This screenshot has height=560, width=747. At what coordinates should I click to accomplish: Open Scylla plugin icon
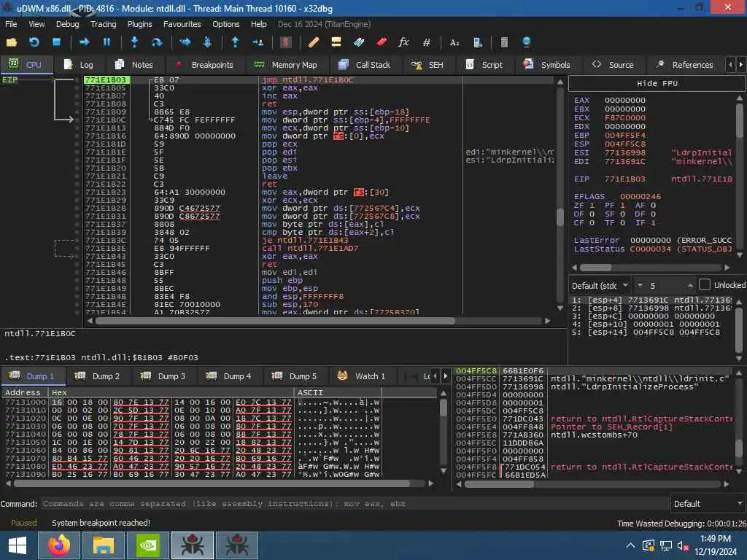point(285,42)
